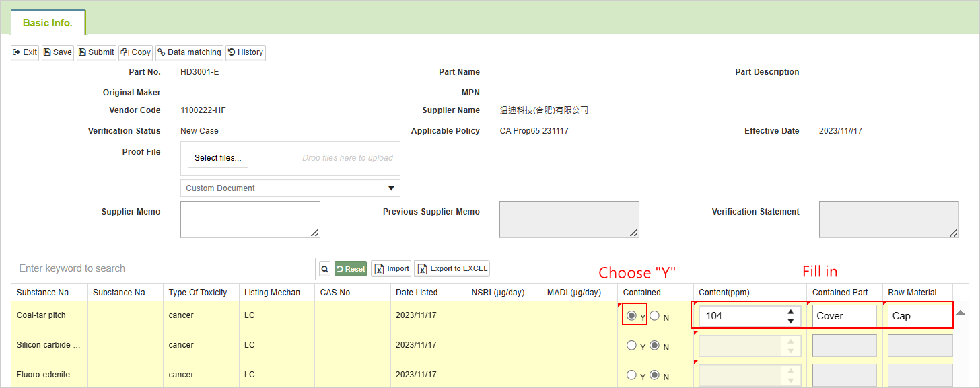Click the Contained column header

(x=656, y=293)
